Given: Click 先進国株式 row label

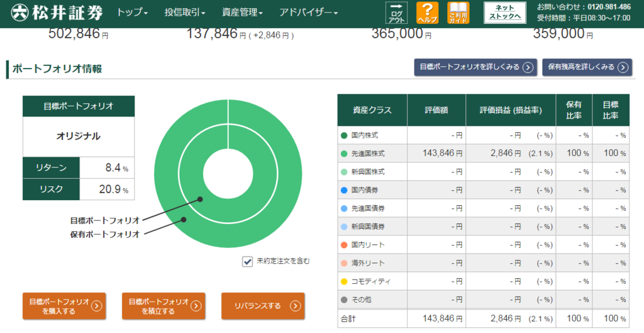Looking at the screenshot, I should 368,154.
